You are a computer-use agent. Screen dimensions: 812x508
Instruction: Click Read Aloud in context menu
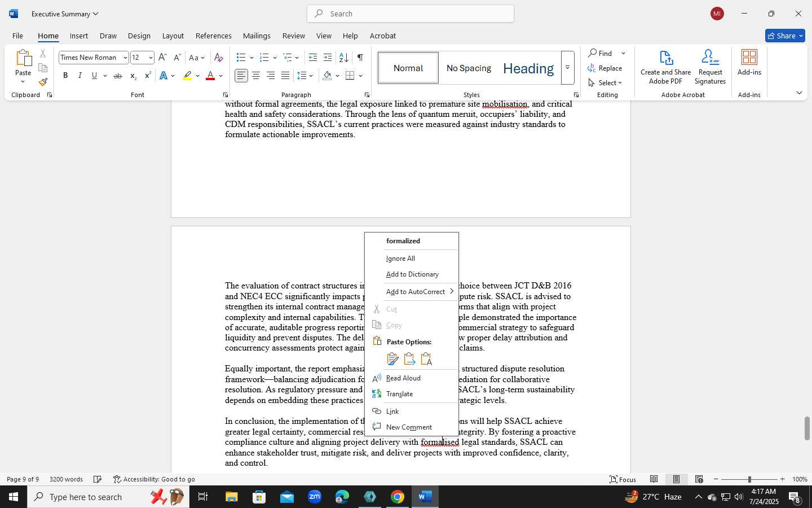[x=412, y=378]
